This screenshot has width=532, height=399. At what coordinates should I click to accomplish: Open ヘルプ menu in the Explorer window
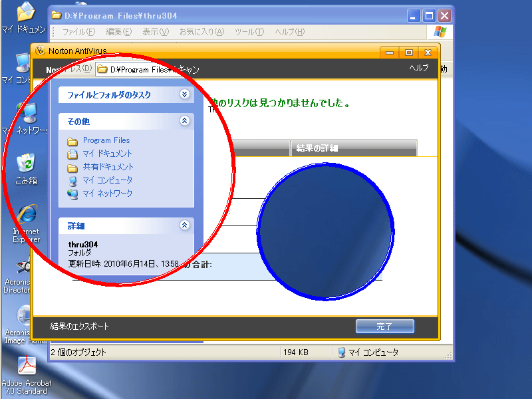click(290, 32)
